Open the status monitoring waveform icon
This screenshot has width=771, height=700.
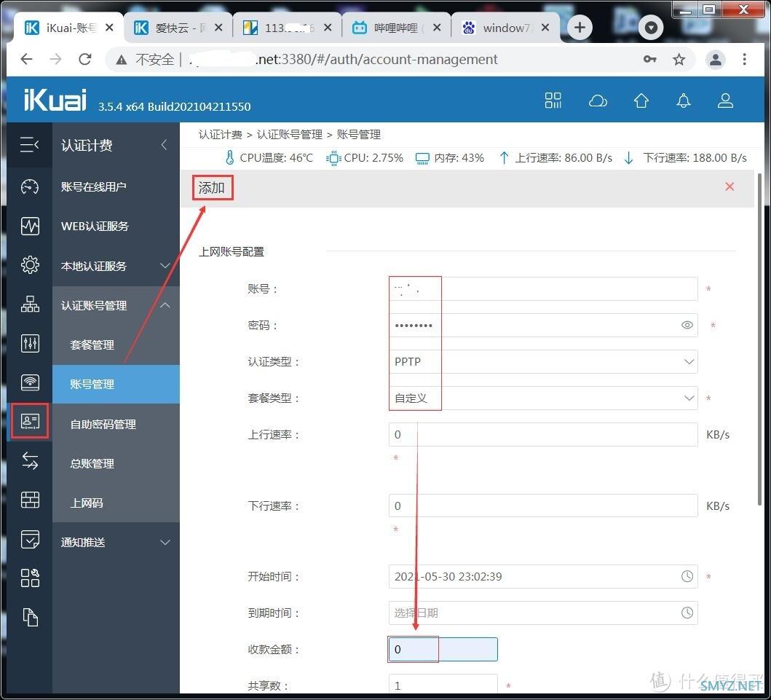click(30, 226)
